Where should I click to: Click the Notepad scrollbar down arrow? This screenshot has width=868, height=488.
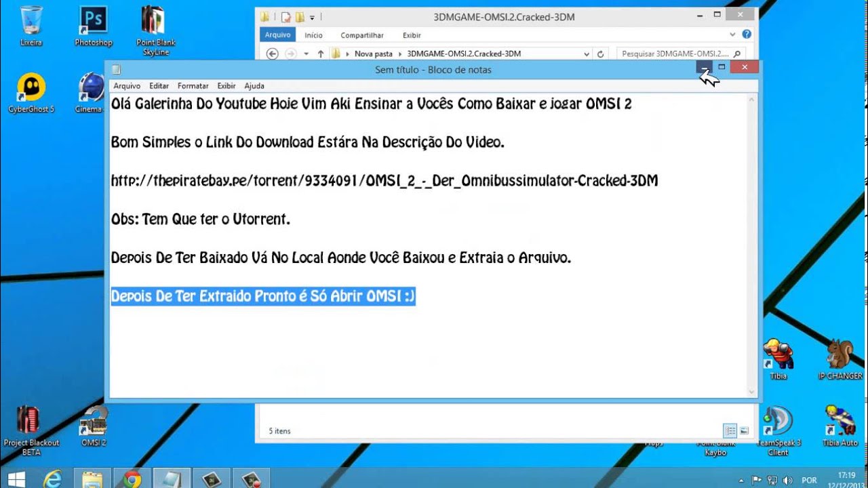pos(751,391)
